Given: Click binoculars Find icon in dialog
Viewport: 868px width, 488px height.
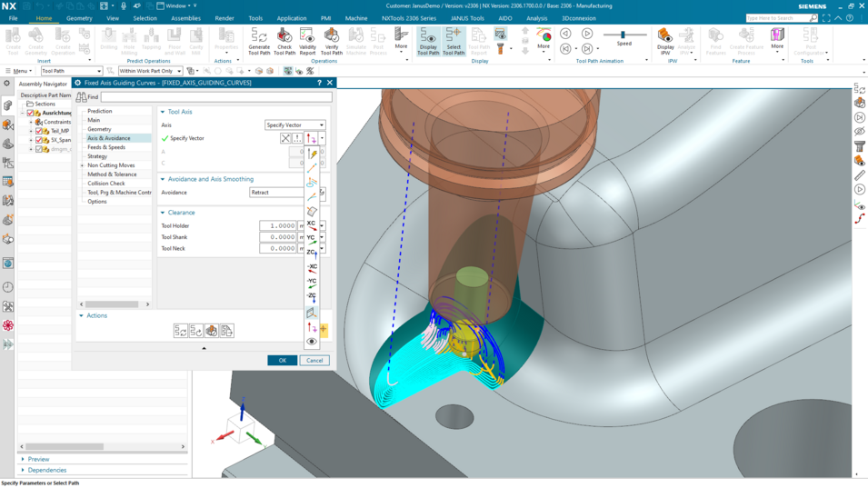Looking at the screenshot, I should coord(81,97).
